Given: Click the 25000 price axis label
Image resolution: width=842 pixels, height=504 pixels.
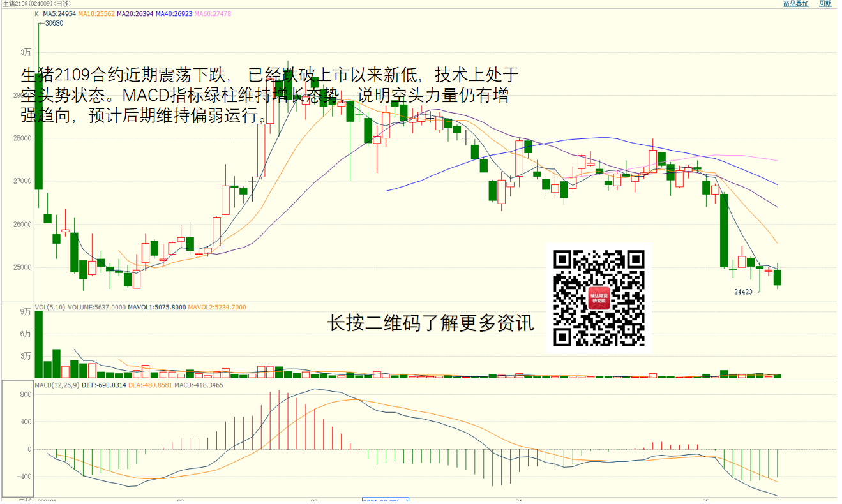Looking at the screenshot, I should point(24,267).
